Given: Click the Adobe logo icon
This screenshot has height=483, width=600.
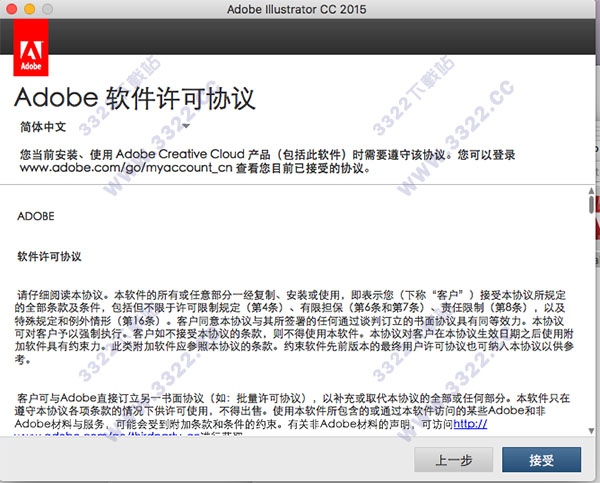Looking at the screenshot, I should [x=31, y=47].
